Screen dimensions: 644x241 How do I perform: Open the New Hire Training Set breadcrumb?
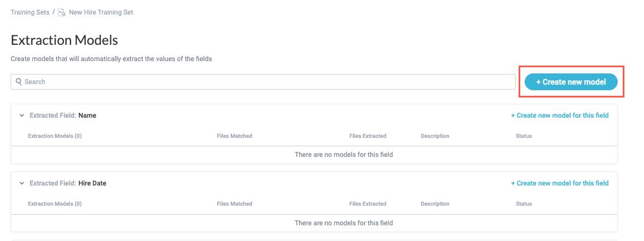tap(101, 12)
